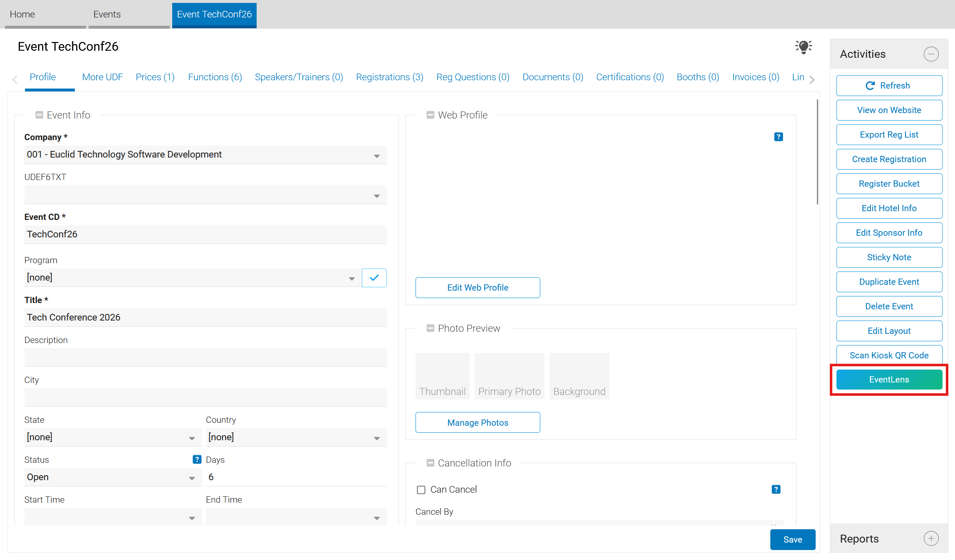Open the Status dropdown

click(x=113, y=477)
